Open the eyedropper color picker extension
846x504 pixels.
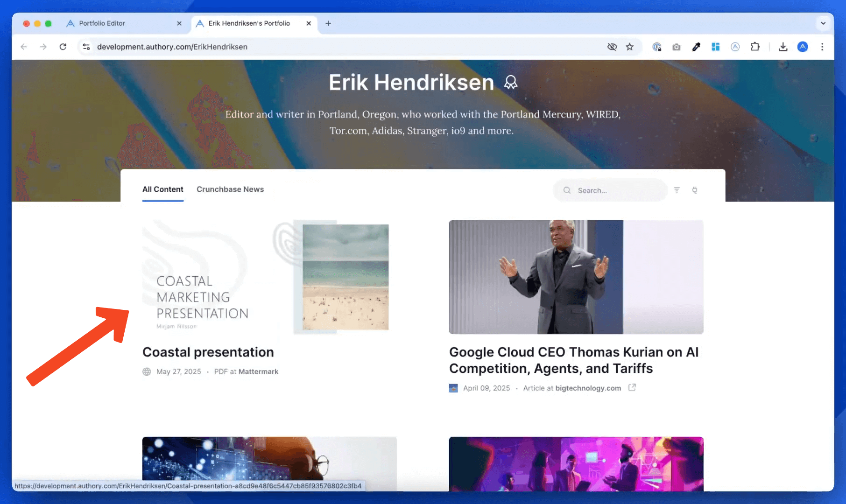pyautogui.click(x=696, y=47)
